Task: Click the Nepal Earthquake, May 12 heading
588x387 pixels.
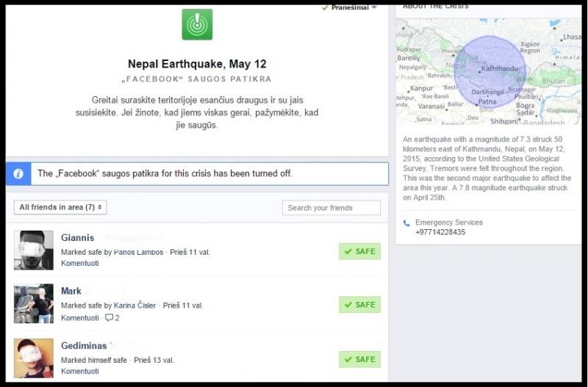Action: pos(197,64)
